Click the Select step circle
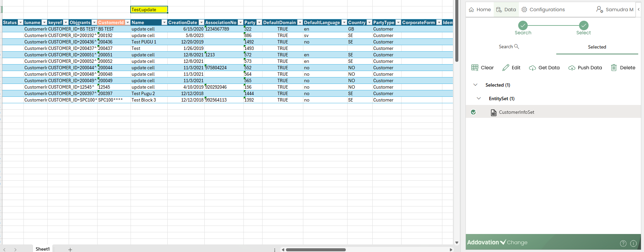 tap(583, 25)
